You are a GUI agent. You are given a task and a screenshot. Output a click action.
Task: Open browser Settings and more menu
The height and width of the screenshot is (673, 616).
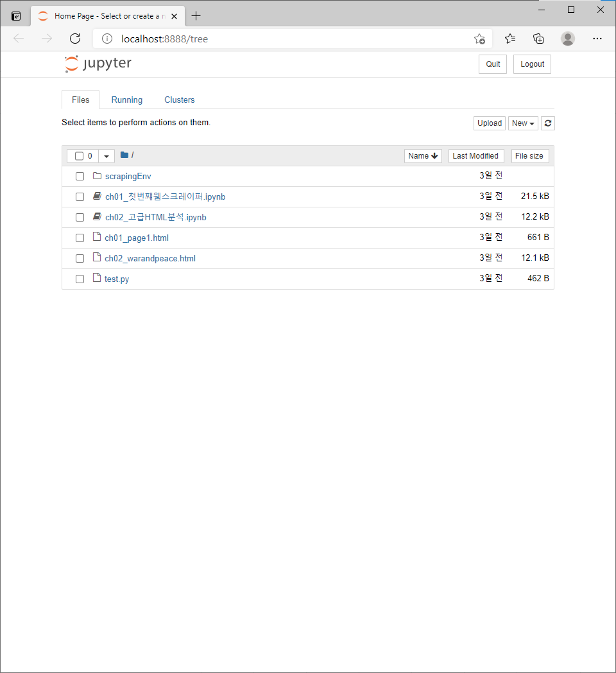(597, 39)
